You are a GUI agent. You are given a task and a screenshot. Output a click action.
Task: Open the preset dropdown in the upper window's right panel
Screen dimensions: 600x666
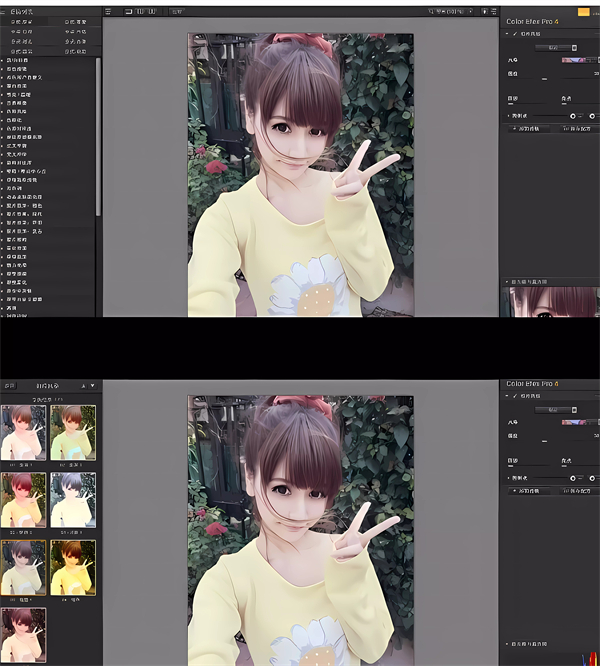click(x=556, y=48)
